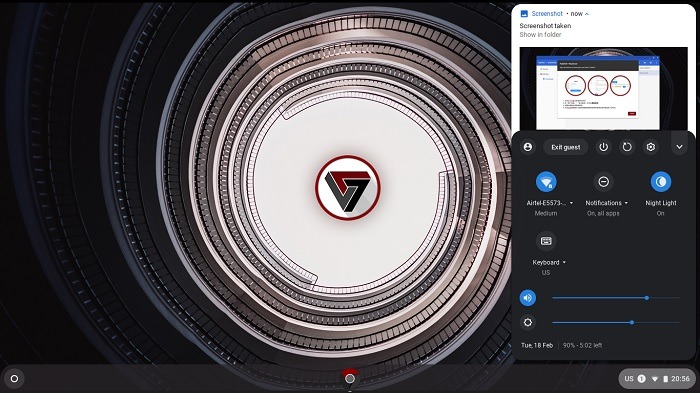Click the battery icon in status tray

point(665,379)
